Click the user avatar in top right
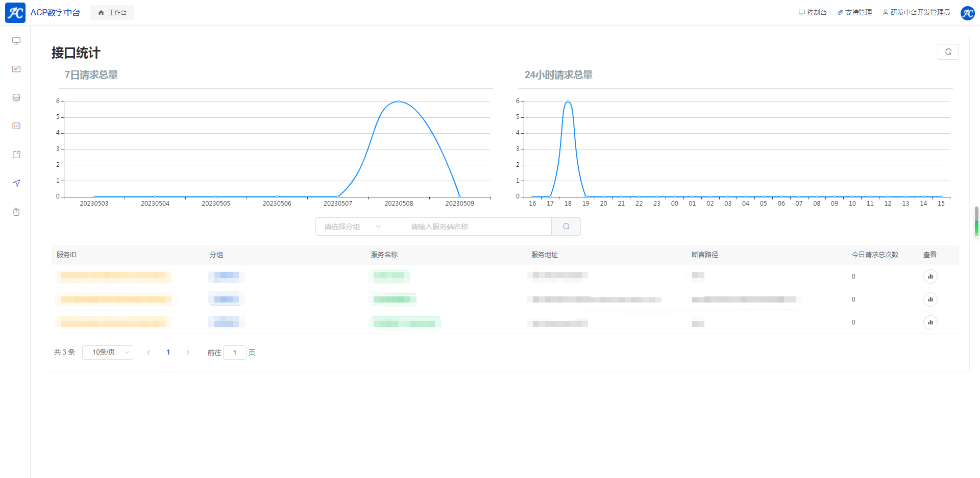Viewport: 980px width, 478px height. (967, 13)
